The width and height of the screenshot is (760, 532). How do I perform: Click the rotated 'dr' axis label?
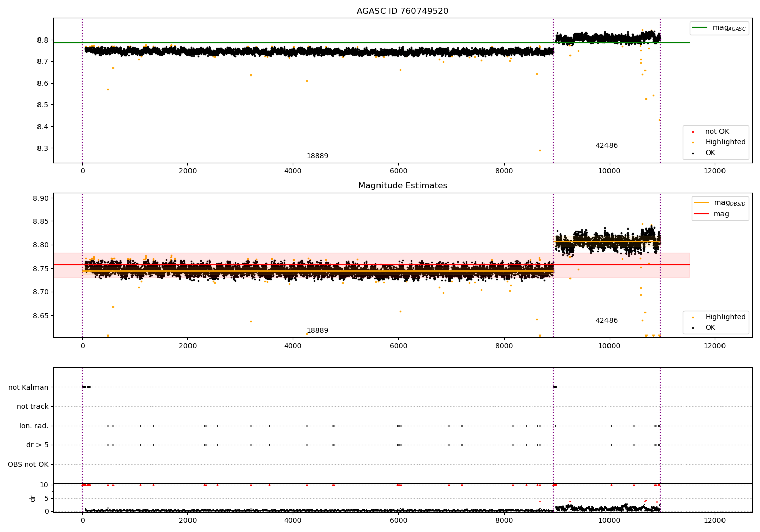[33, 498]
